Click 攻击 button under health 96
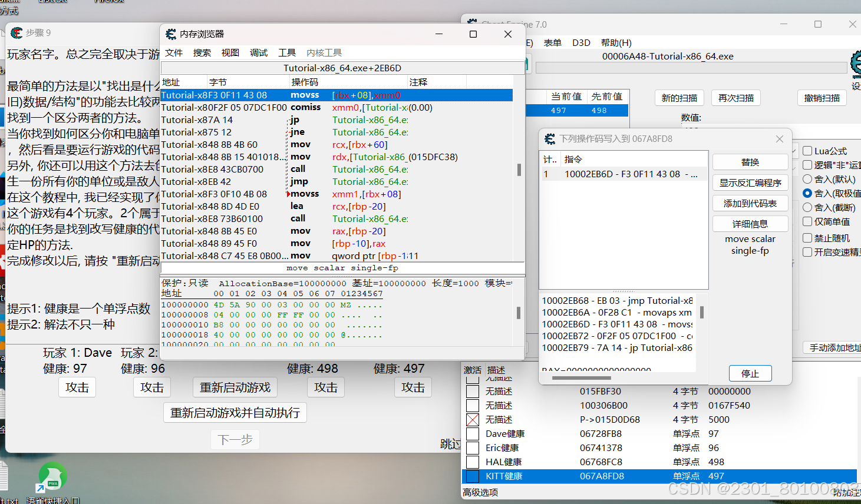 tap(152, 387)
